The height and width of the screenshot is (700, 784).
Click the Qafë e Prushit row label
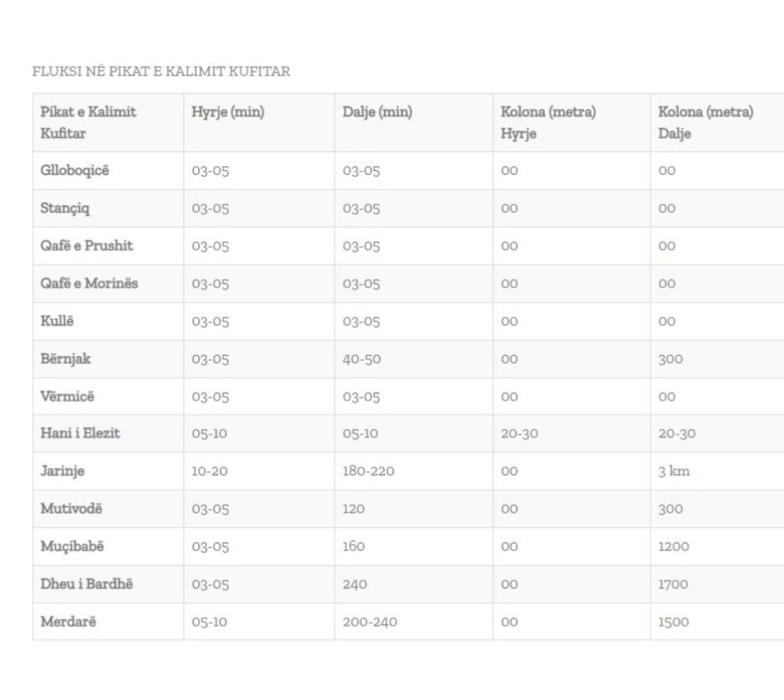click(86, 245)
